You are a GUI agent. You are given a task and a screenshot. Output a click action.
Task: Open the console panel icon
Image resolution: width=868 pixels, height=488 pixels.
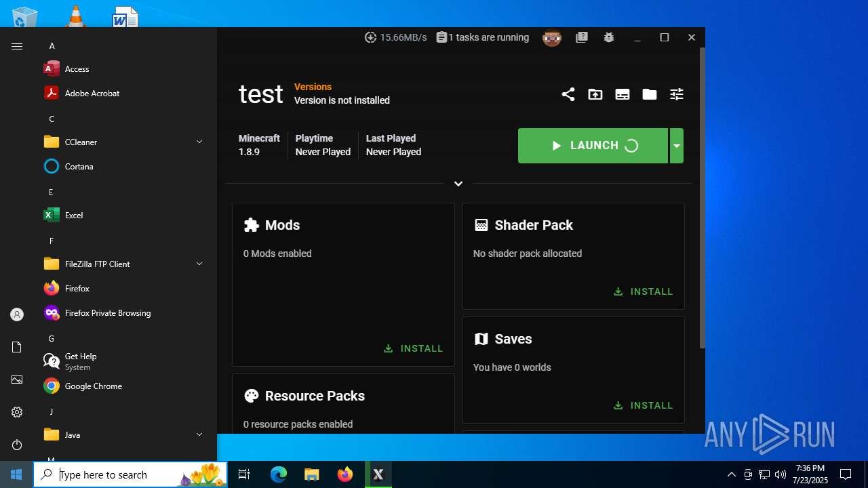623,94
